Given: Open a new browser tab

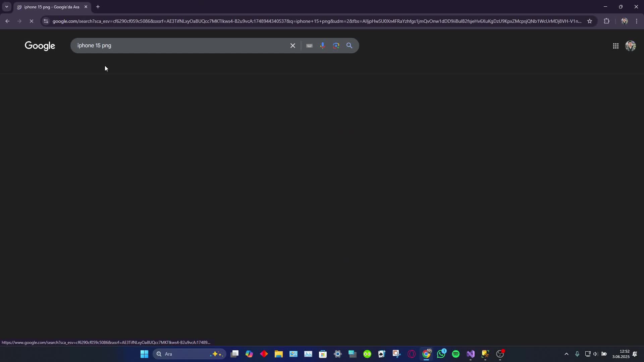Looking at the screenshot, I should coord(98,7).
